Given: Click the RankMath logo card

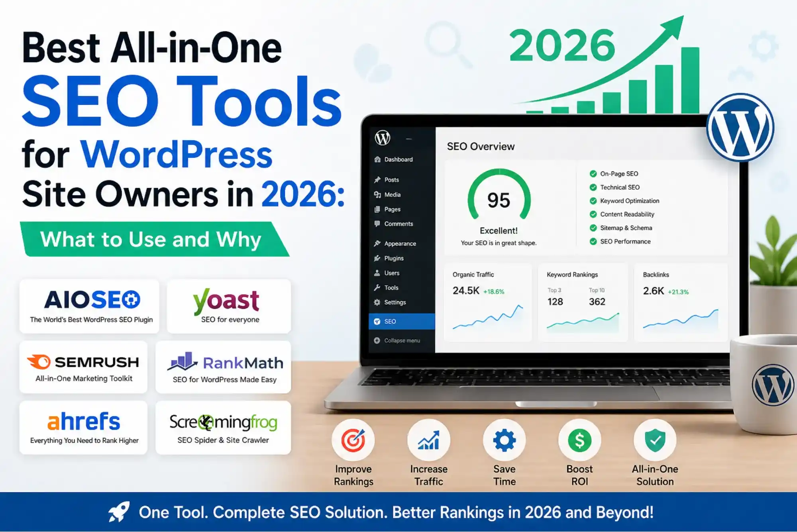Looking at the screenshot, I should (x=223, y=367).
